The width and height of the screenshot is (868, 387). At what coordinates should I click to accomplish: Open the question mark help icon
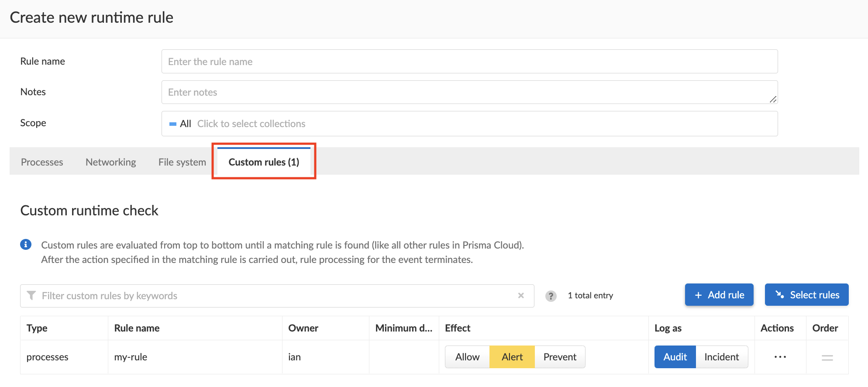[551, 296]
